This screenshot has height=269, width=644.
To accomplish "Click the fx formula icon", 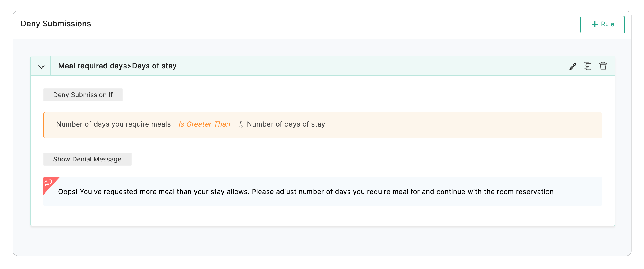I will tap(240, 124).
